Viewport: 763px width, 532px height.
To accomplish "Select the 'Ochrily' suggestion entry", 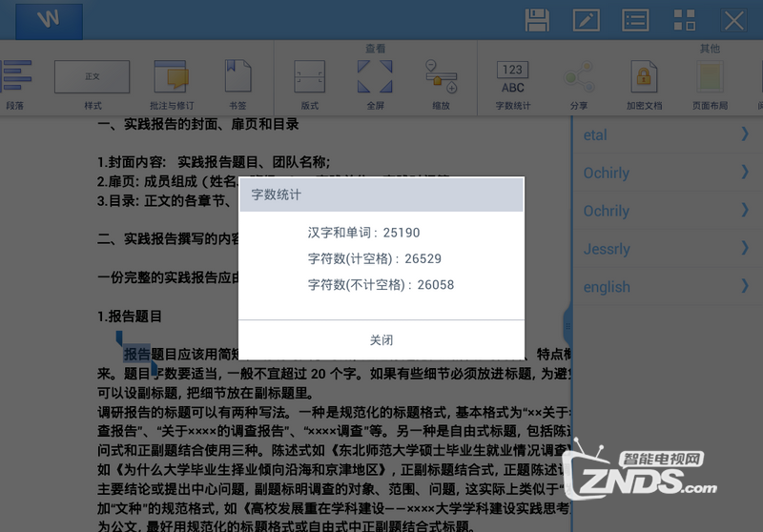I will [x=668, y=211].
